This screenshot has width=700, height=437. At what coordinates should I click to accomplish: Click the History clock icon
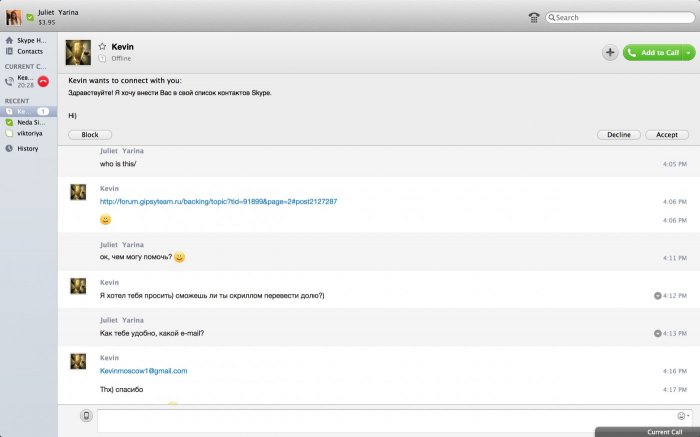(x=9, y=149)
